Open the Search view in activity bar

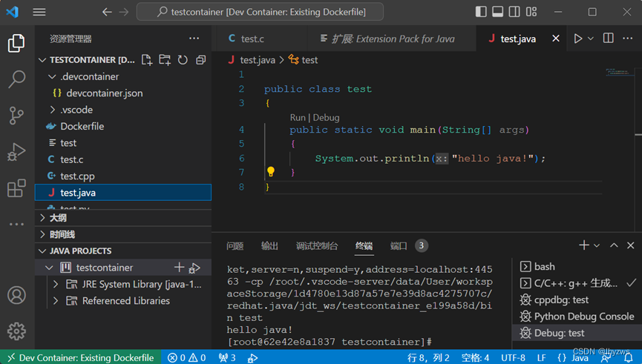pyautogui.click(x=16, y=79)
